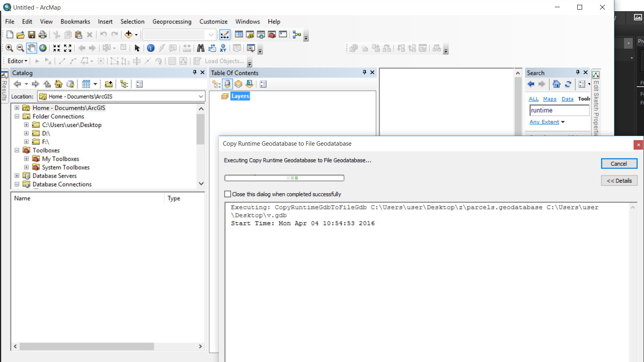Click Connect To Folder in Catalog

[109, 84]
